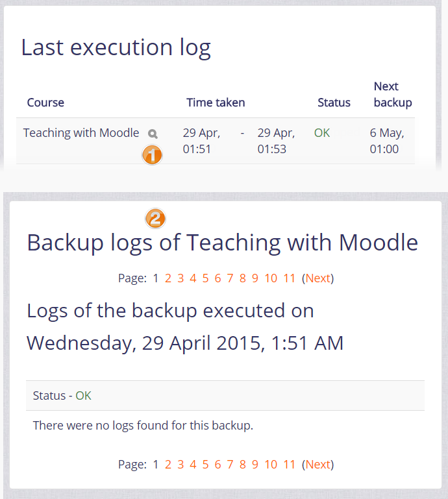This screenshot has height=499, width=448.
Task: Click the magnifier icon beside Teaching with Moodle
Action: (x=153, y=134)
